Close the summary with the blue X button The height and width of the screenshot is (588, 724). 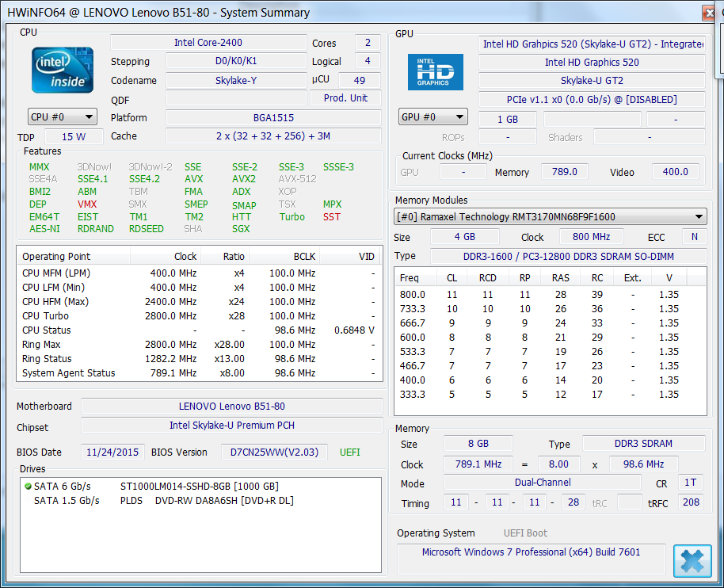point(692,561)
